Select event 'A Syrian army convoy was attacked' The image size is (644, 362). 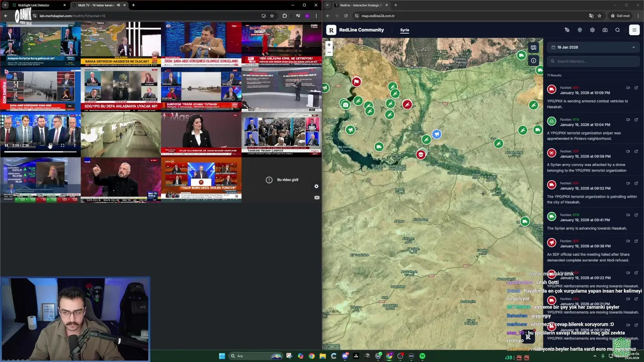(x=593, y=161)
